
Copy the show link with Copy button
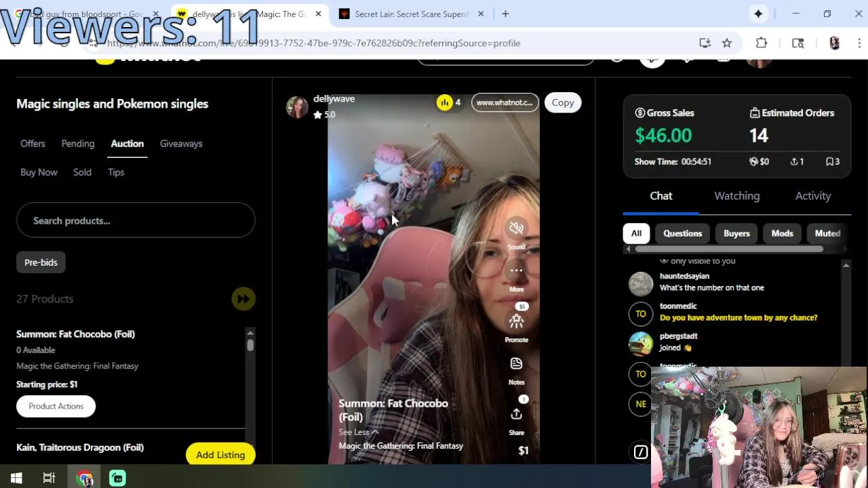pos(563,102)
